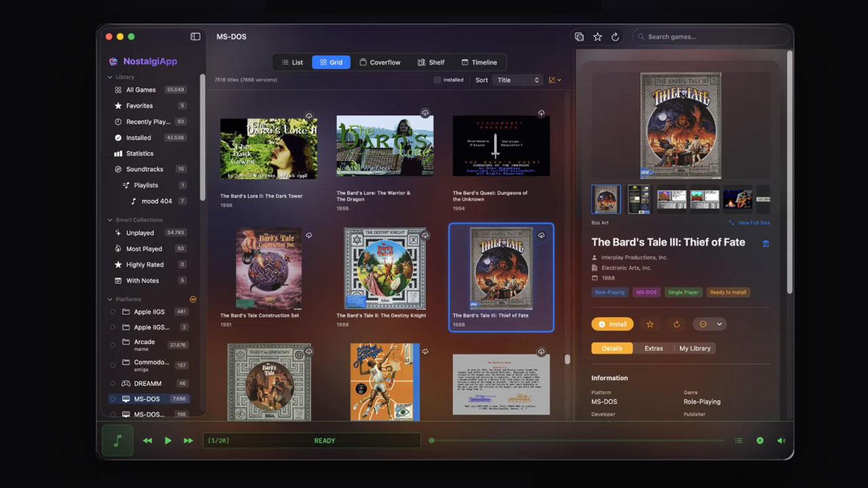Image resolution: width=868 pixels, height=488 pixels.
Task: Collapse the Smart Collections section
Action: 111,220
